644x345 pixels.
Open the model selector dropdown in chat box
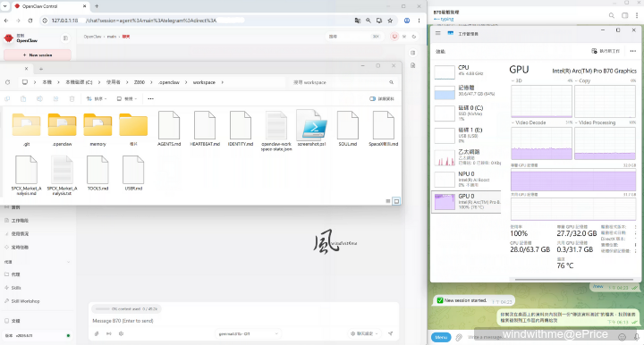(248, 334)
